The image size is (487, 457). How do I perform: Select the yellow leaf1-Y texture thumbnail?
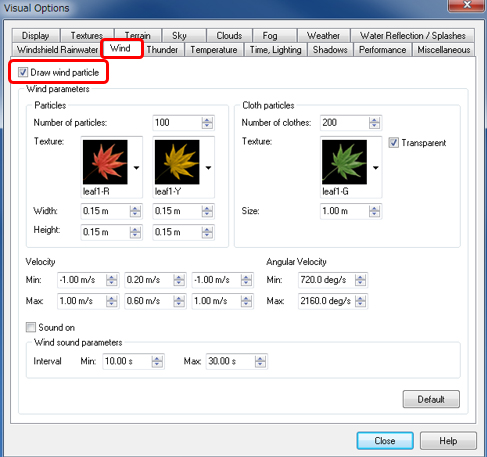177,162
